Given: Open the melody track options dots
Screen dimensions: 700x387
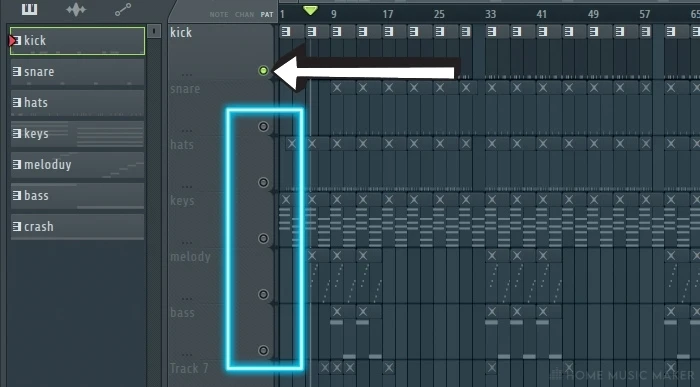Looking at the screenshot, I should point(187,299).
